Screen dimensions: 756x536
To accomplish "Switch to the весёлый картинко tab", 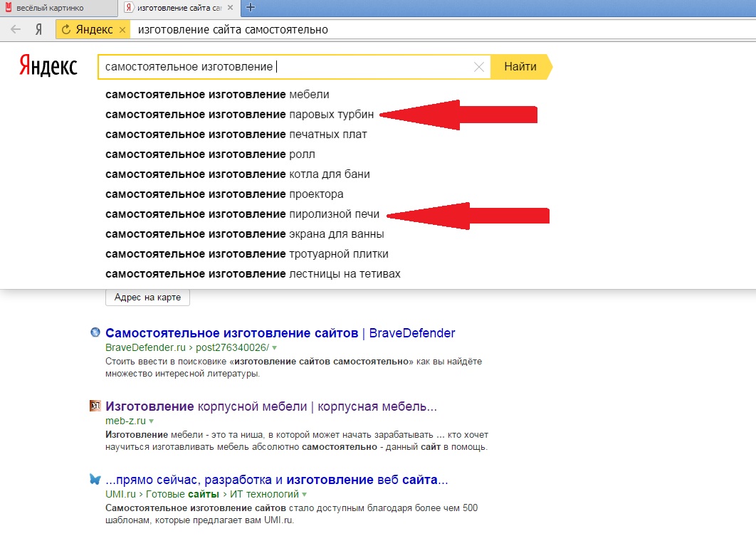I will pos(58,8).
